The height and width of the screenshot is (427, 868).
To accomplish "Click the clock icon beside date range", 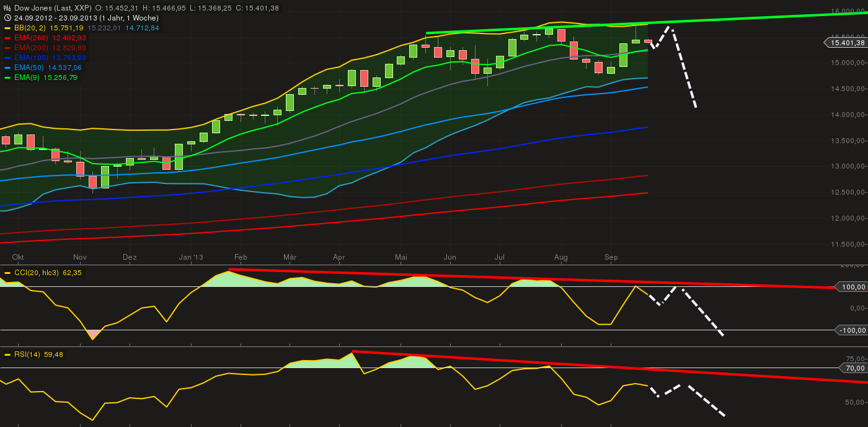I will [x=7, y=18].
